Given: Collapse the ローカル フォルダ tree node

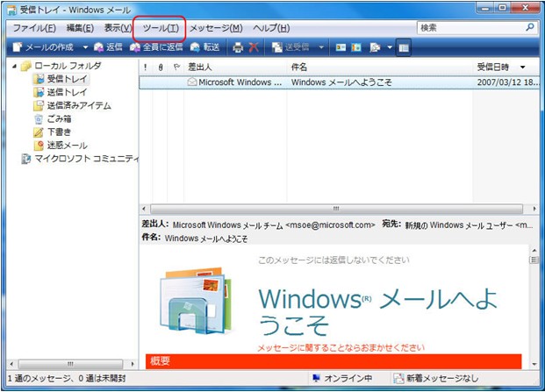Looking at the screenshot, I should click(x=14, y=66).
